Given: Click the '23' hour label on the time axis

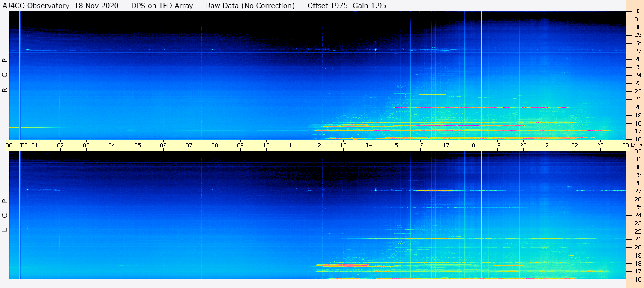Looking at the screenshot, I should tap(600, 145).
